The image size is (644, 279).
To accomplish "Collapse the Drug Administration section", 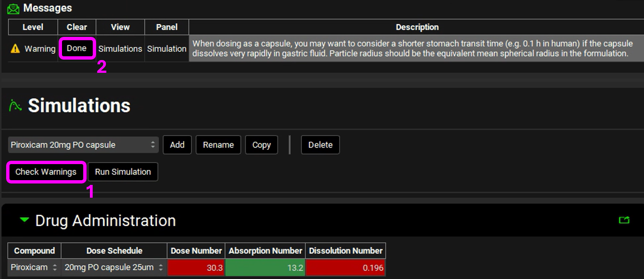I will pos(25,220).
